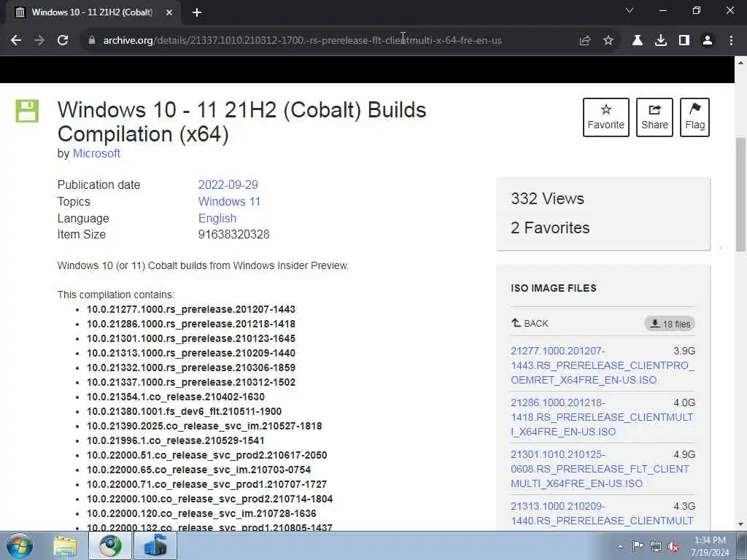This screenshot has height=560, width=747.
Task: Download the 21301.1010.210125-0608 FLT ISO
Action: (x=600, y=469)
